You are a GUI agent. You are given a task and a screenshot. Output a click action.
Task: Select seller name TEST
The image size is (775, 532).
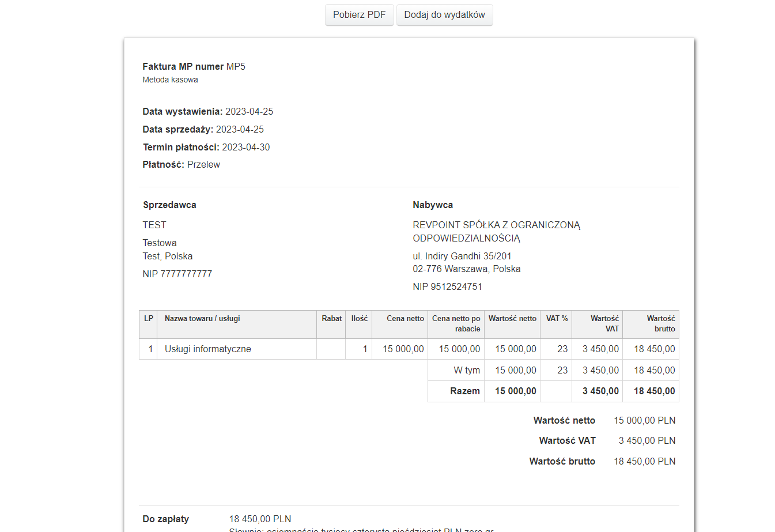click(x=154, y=225)
